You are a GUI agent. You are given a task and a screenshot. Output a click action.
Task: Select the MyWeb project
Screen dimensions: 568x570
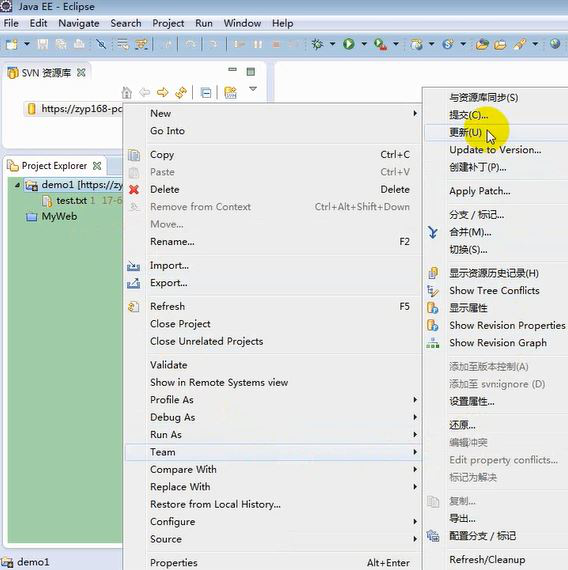click(59, 217)
